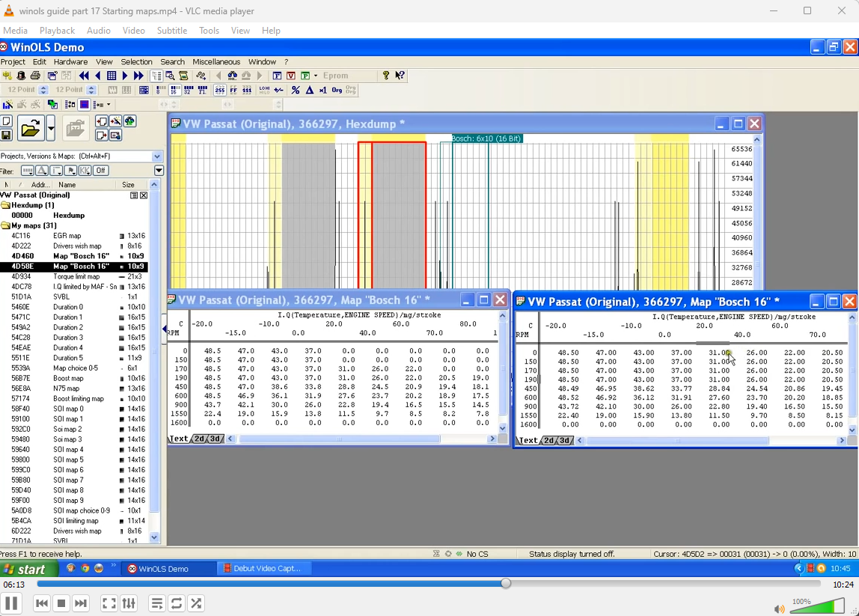Viewport: 859px width, 616px height.
Task: Toggle hexadecimal FF number format
Action: point(234,90)
